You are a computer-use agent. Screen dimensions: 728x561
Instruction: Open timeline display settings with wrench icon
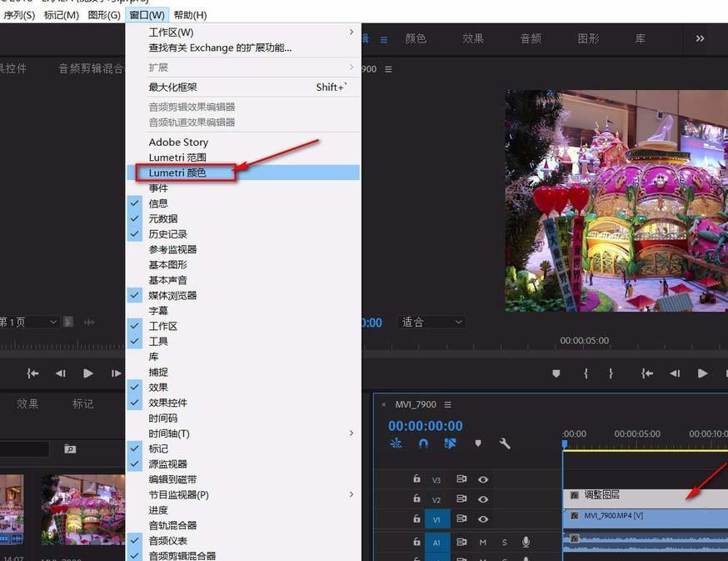506,443
